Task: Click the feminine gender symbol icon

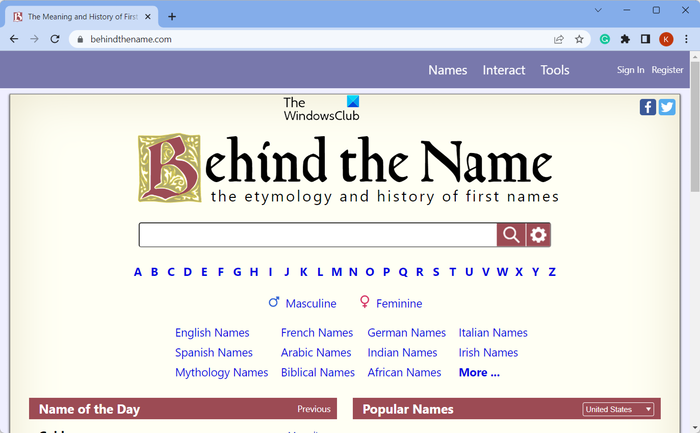Action: [364, 302]
